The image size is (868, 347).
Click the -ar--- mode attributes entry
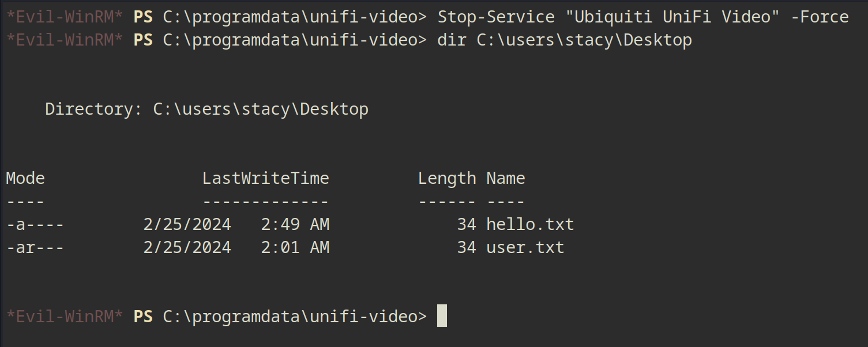tap(35, 247)
